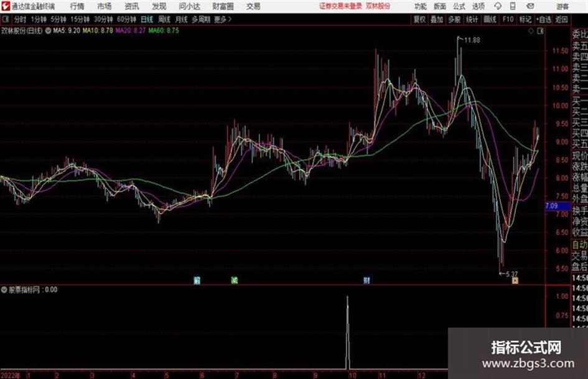Click the MA5: 9.20 indicator label
Screen dimensions: 588x379
pos(67,30)
